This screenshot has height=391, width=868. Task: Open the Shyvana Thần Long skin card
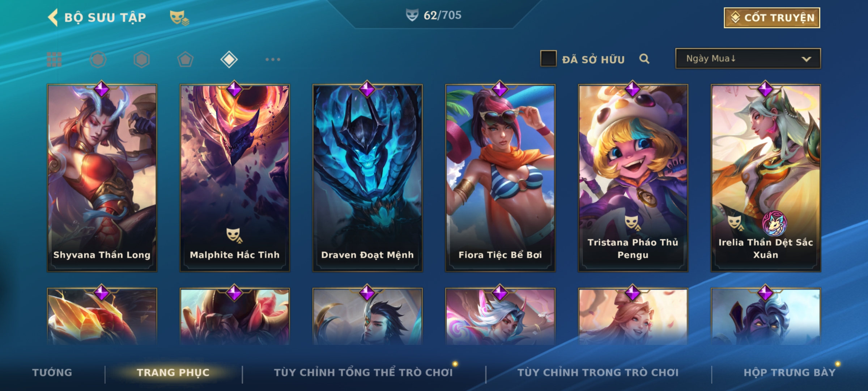coord(102,178)
